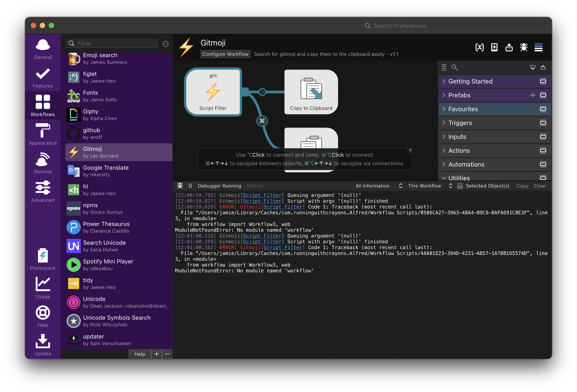
Task: Toggle the object palette stripes icon
Action: tap(538, 47)
